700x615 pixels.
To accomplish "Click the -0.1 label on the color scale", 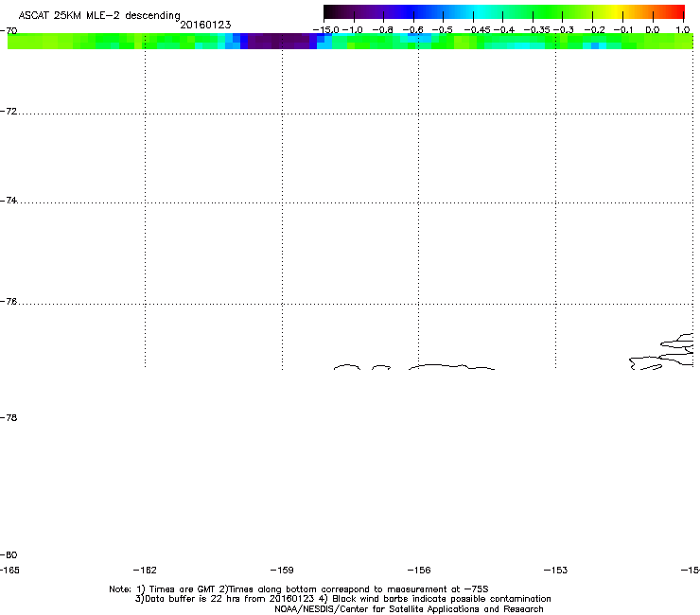I will (623, 30).
